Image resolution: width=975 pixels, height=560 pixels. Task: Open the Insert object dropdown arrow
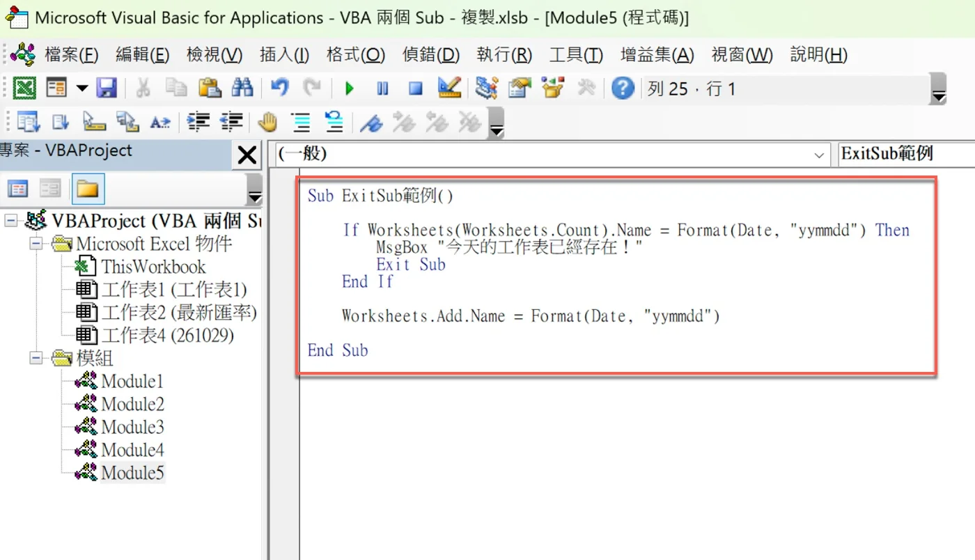[82, 88]
